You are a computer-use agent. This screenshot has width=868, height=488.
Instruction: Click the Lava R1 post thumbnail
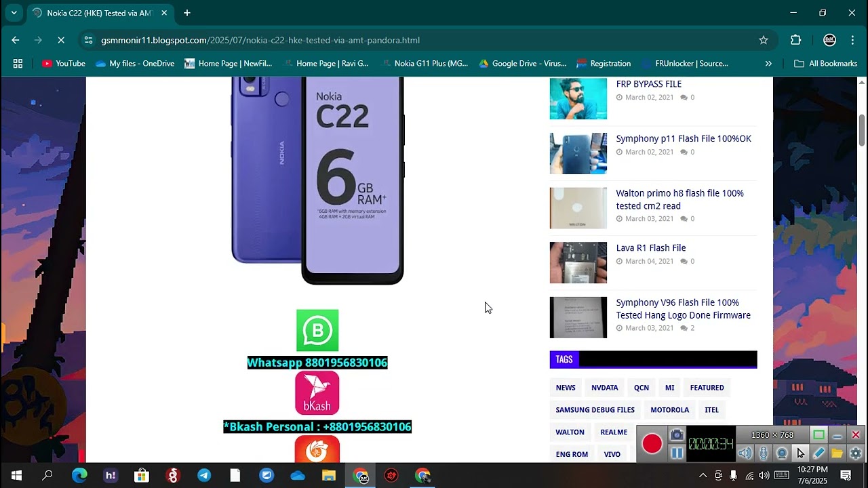click(578, 263)
